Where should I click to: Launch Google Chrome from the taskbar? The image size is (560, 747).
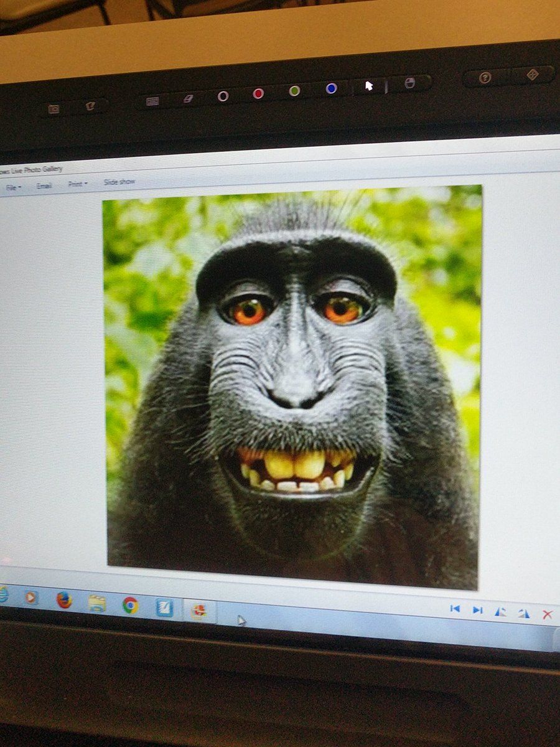coord(130,605)
